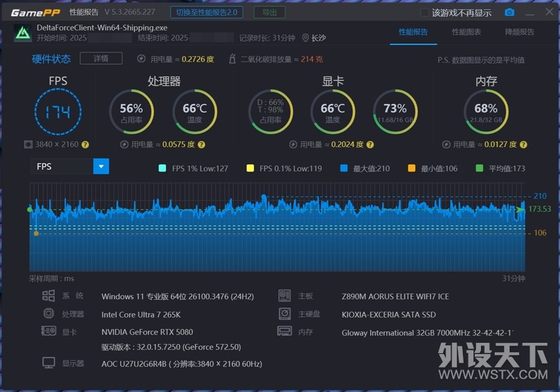The image size is (560, 392).
Task: Click GPU power icon beside 0.2024 度
Action: [293, 144]
